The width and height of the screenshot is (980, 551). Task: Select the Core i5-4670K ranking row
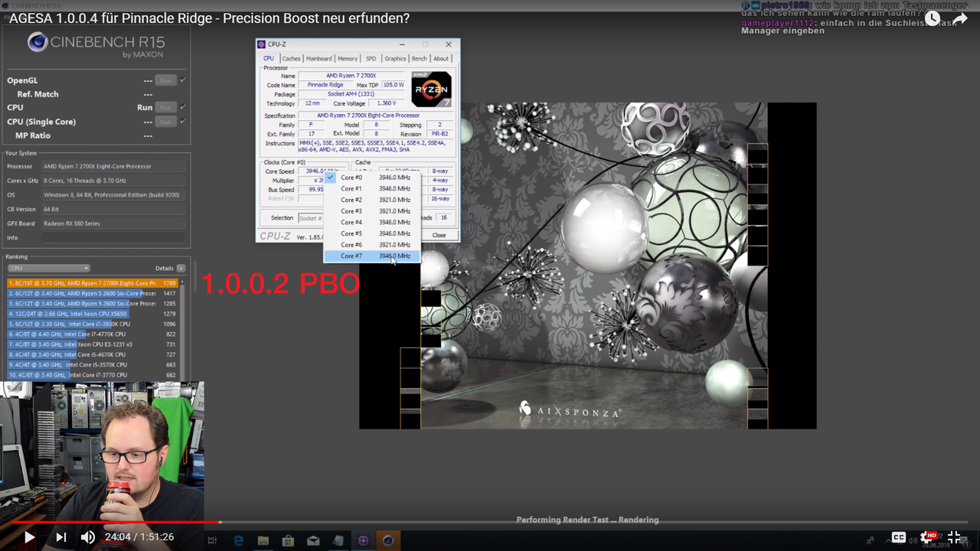click(93, 355)
